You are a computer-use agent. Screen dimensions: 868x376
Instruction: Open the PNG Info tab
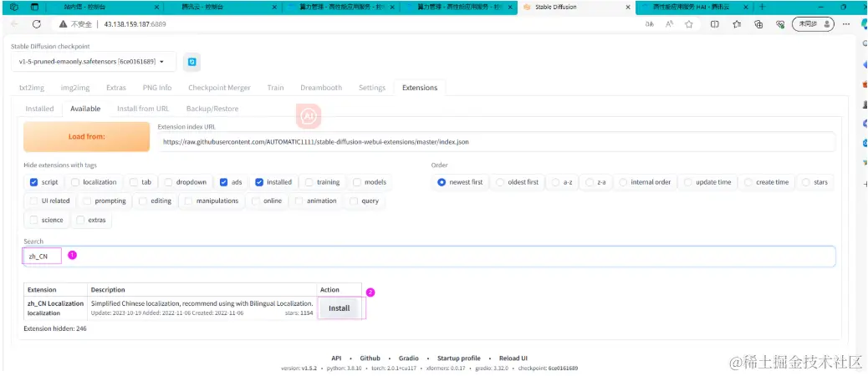coord(157,88)
